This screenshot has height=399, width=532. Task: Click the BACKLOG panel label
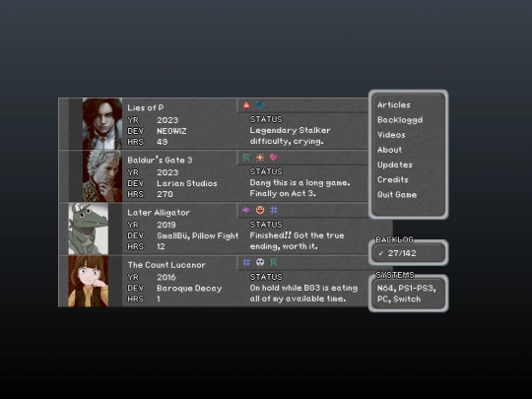tap(394, 239)
